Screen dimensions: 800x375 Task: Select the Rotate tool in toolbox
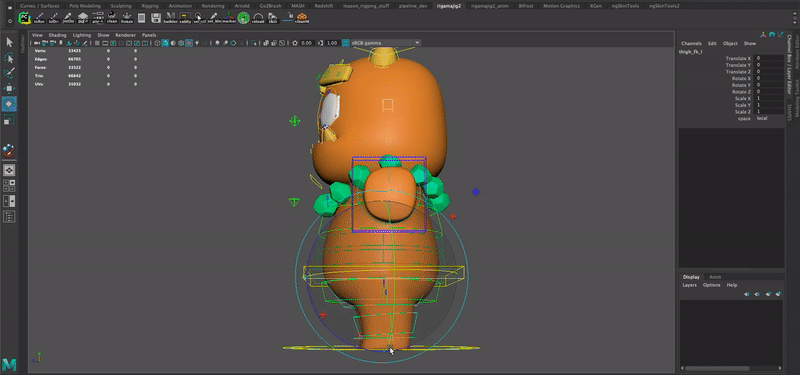click(9, 104)
